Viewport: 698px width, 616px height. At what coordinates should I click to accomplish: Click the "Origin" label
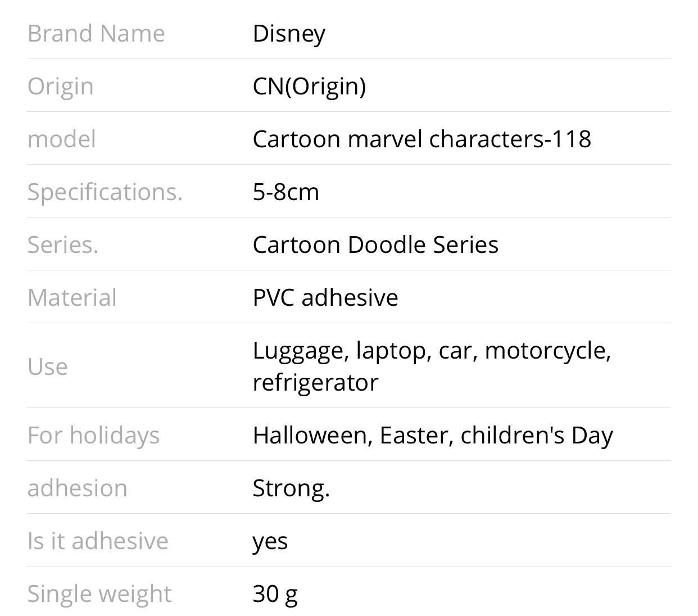pos(60,87)
